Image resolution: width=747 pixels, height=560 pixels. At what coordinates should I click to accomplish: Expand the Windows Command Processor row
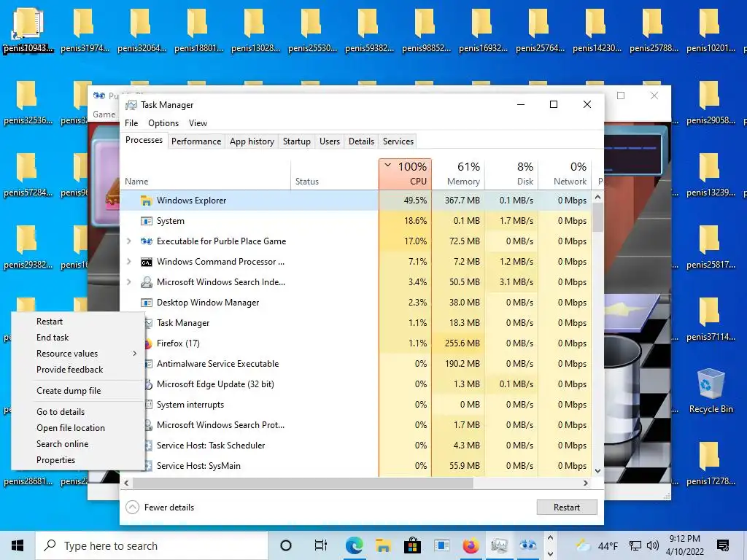coord(128,262)
